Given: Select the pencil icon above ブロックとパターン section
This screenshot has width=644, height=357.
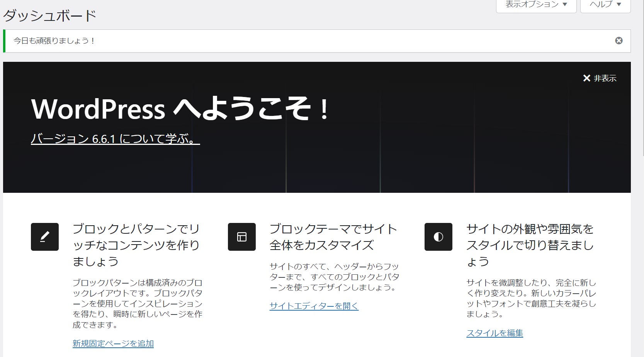Looking at the screenshot, I should pyautogui.click(x=44, y=236).
